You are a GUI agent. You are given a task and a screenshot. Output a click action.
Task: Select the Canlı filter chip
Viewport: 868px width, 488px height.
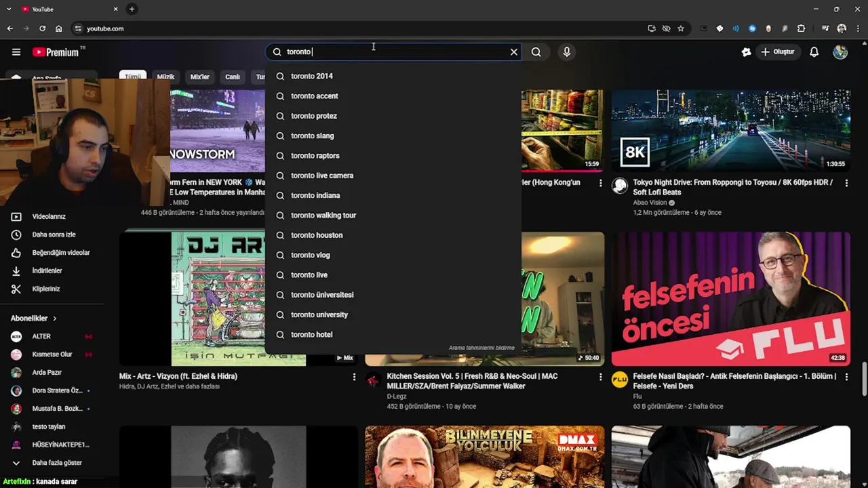tap(233, 77)
